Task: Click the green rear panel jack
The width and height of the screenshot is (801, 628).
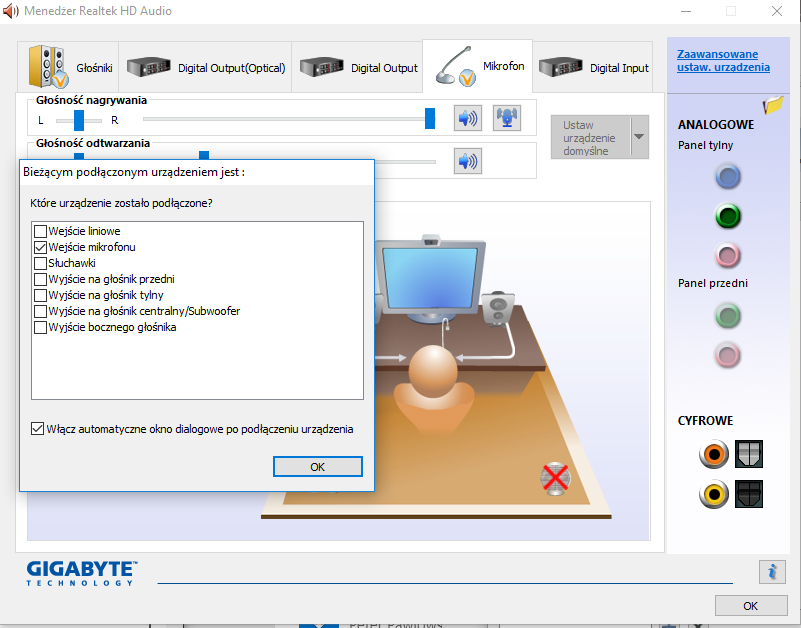Action: pos(728,216)
